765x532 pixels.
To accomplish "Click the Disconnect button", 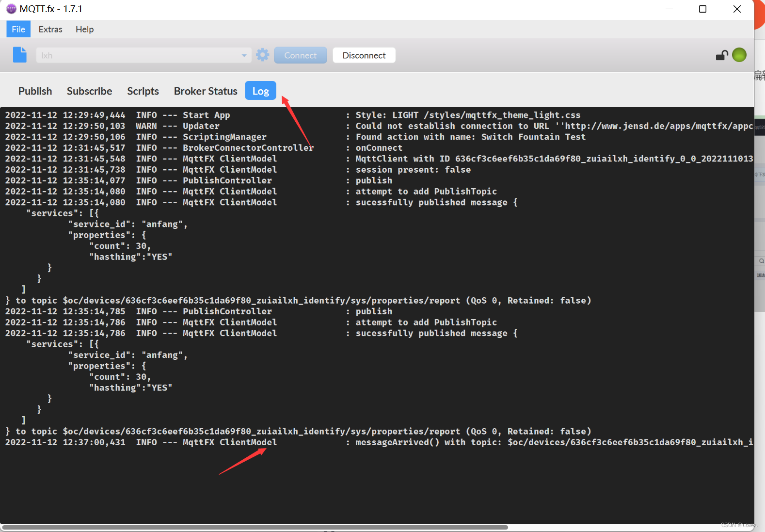I will (x=364, y=55).
